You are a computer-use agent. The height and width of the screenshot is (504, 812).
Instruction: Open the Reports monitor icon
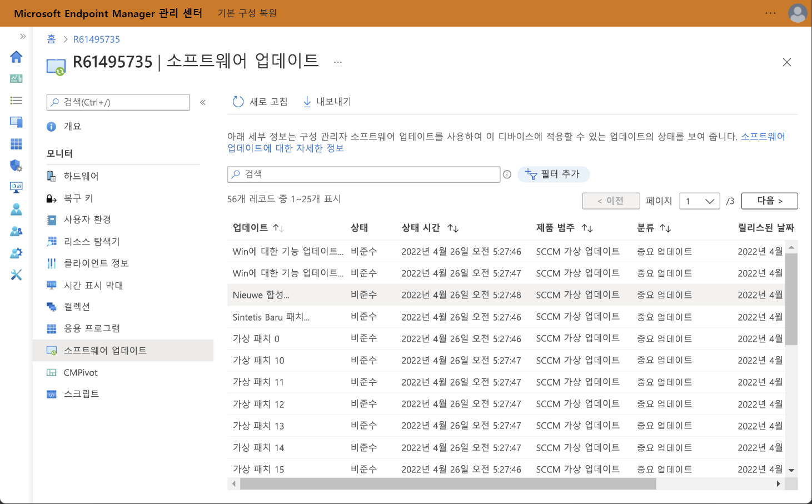pos(16,188)
